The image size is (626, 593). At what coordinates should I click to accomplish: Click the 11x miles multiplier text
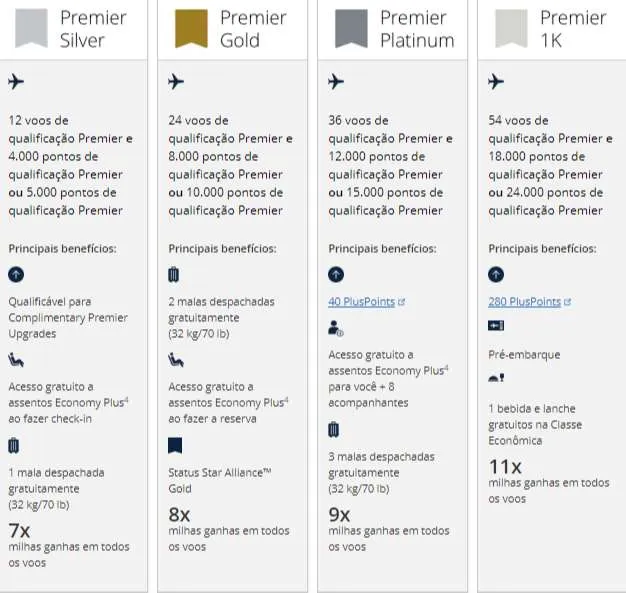[x=505, y=465]
